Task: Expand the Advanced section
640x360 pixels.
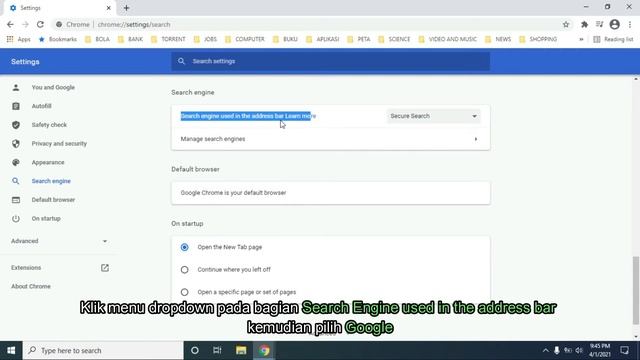Action: [x=59, y=241]
